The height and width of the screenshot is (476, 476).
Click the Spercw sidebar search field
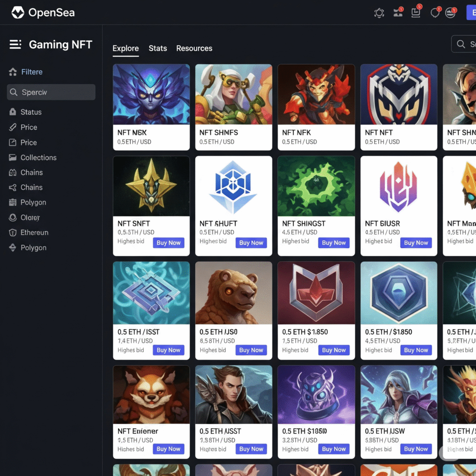pyautogui.click(x=51, y=92)
